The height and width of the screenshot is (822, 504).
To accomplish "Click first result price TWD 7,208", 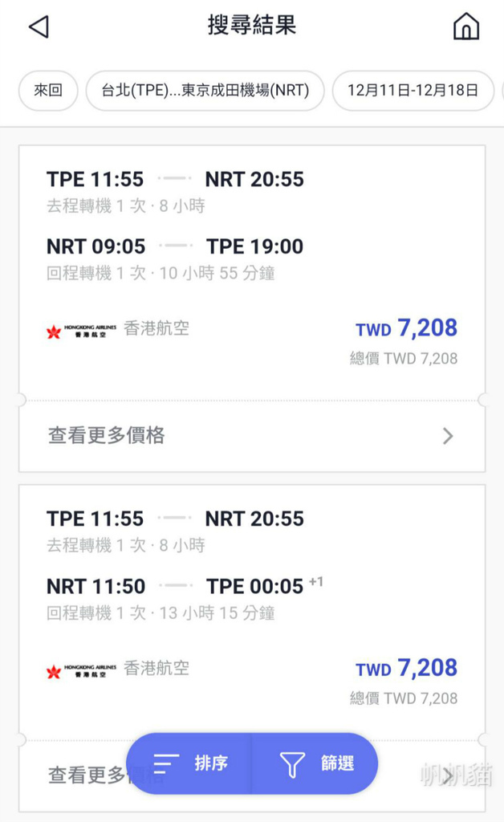I will coord(407,328).
